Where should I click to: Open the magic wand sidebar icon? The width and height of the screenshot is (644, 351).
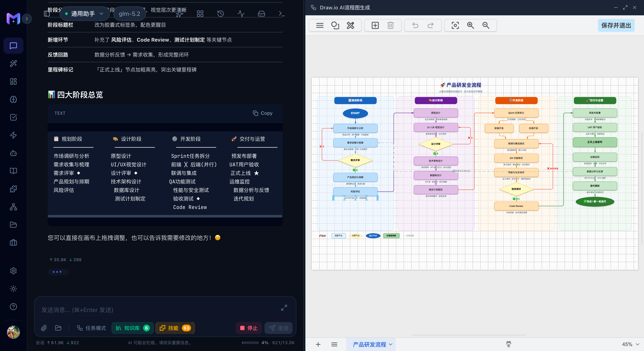pyautogui.click(x=13, y=63)
